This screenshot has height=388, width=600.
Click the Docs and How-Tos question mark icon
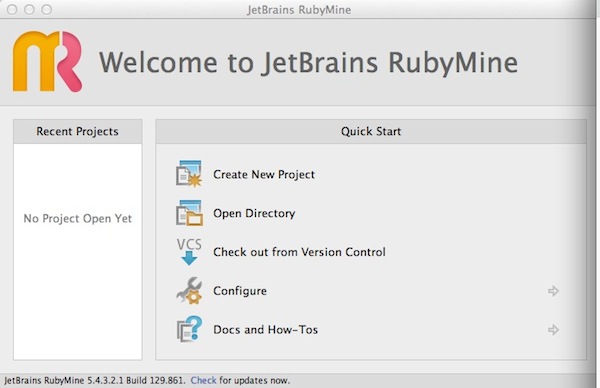pos(189,329)
